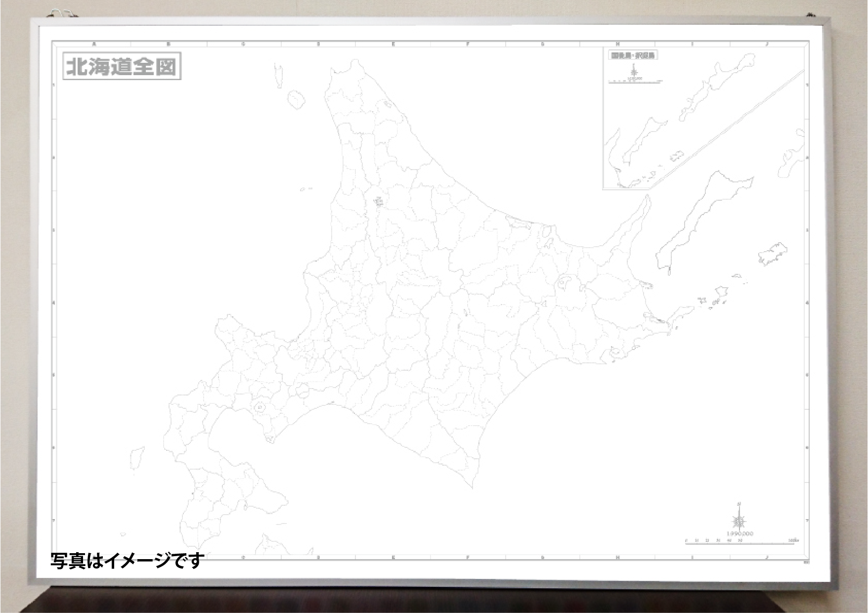Screen dimensions: 868x613
Task: Click the distance scale bar at bottom right
Action: click(739, 544)
